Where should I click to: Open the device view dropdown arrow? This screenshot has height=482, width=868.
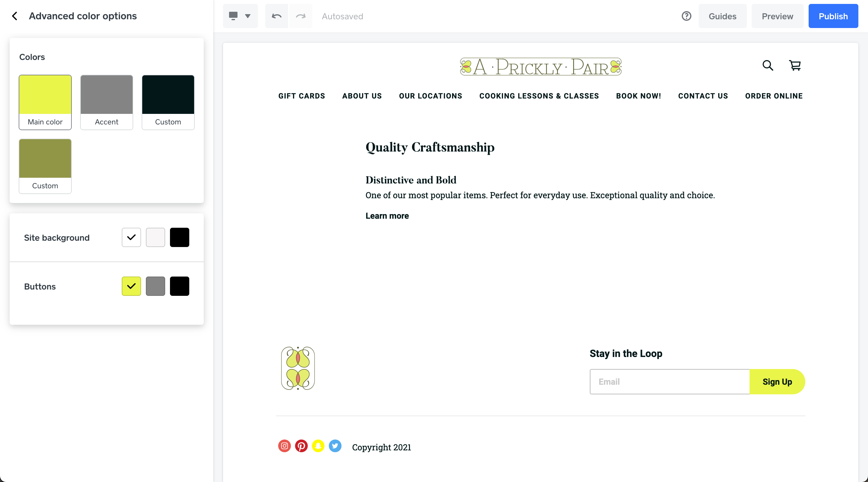[248, 16]
